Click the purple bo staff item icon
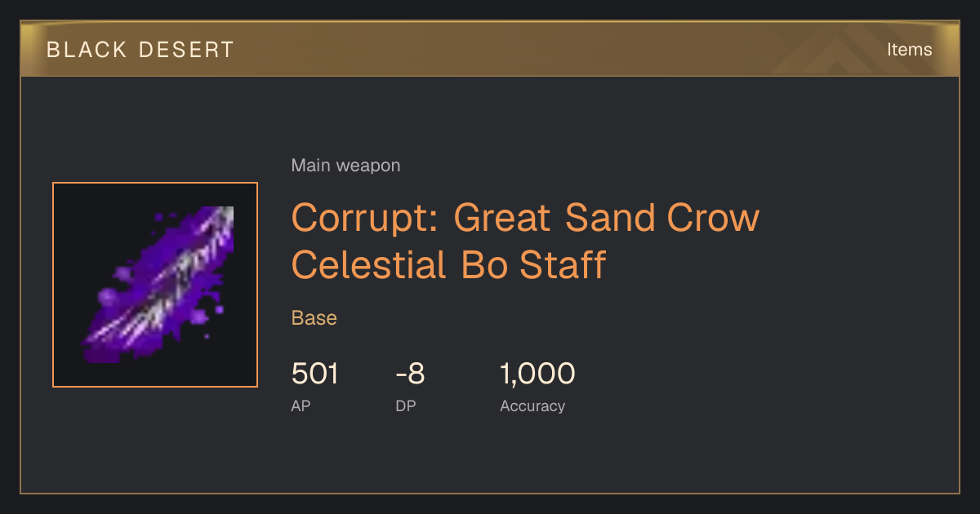980x514 pixels. click(x=155, y=285)
